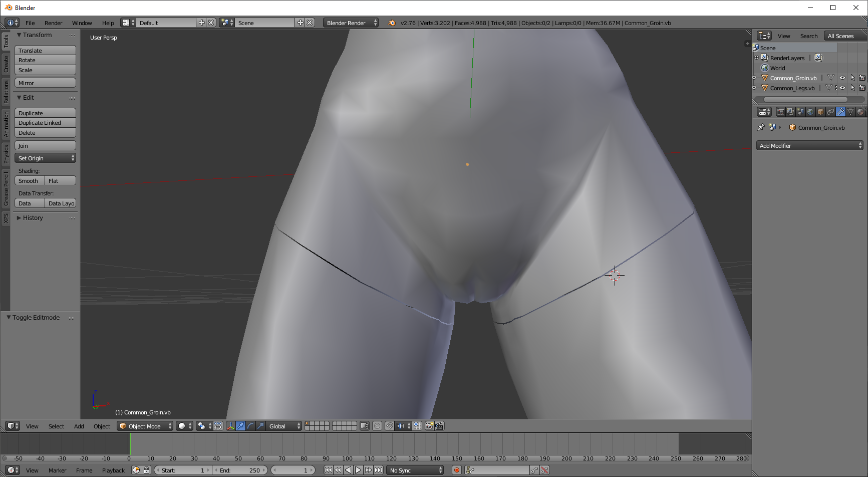Toggle lock camera to layers icon
Viewport: 868px width, 477px height.
pyautogui.click(x=365, y=426)
